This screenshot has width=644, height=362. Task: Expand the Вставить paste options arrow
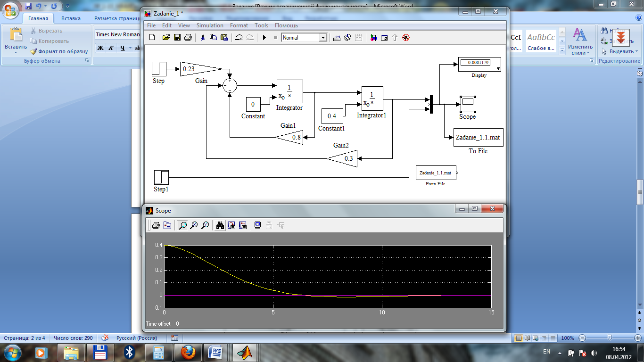(16, 52)
